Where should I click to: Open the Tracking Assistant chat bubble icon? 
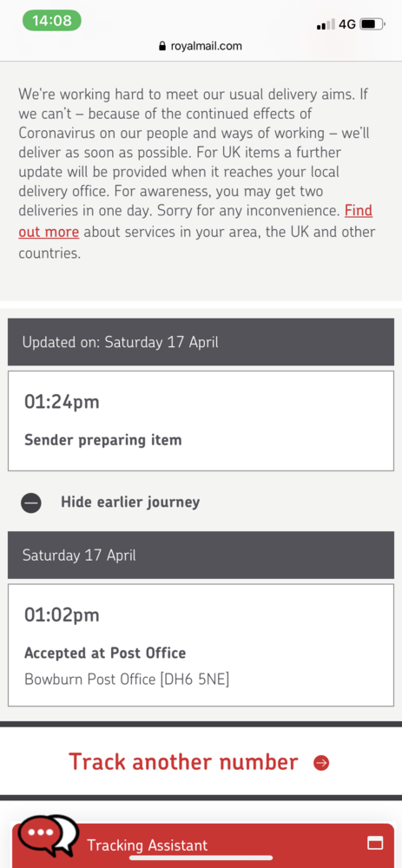[48, 834]
